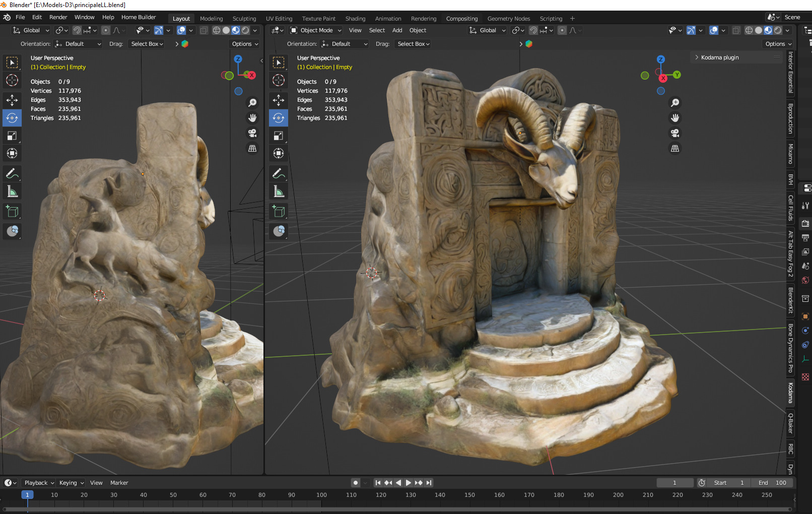Image resolution: width=812 pixels, height=514 pixels.
Task: Toggle snapping magnet in left viewport header
Action: [x=77, y=30]
